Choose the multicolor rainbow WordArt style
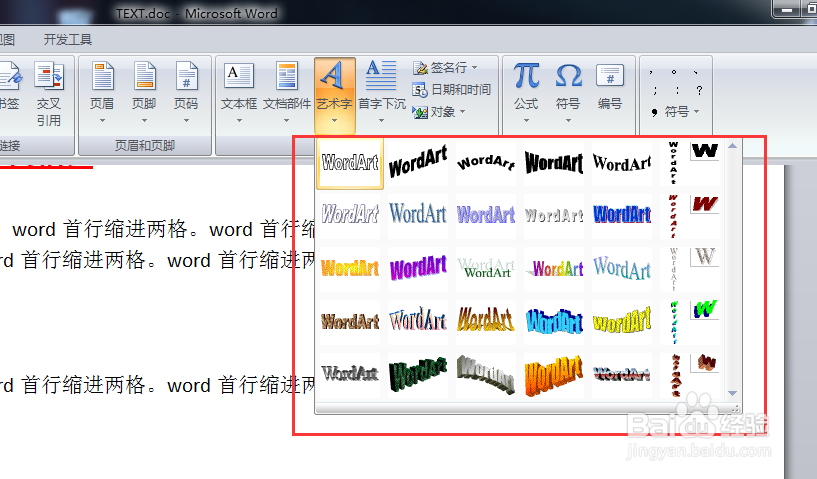 click(554, 268)
